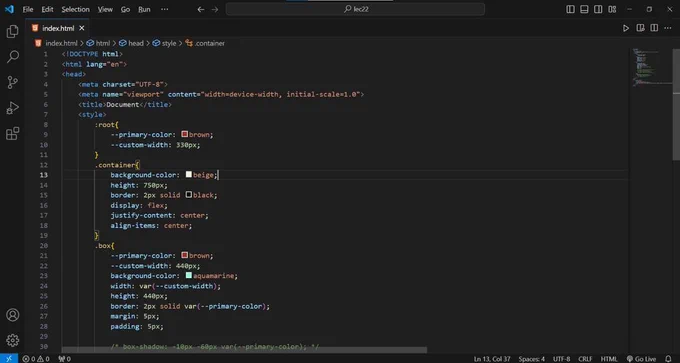Open the black color swatch on line 15
The height and width of the screenshot is (363, 680).
point(189,195)
